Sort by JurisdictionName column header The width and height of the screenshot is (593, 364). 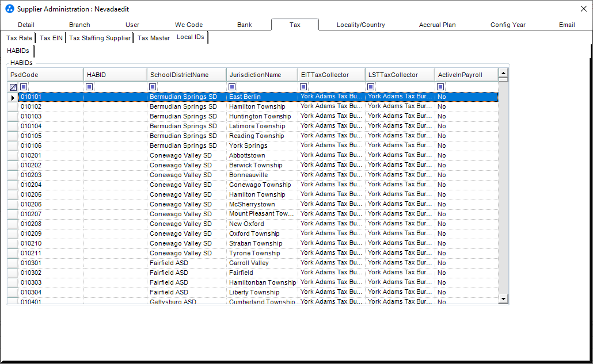click(262, 75)
